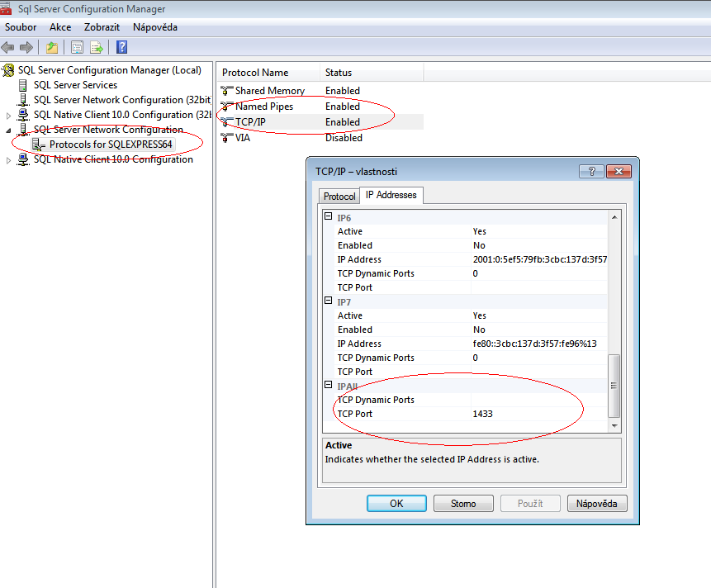
Task: Select the Named Pipes protocol row
Action: [x=320, y=107]
